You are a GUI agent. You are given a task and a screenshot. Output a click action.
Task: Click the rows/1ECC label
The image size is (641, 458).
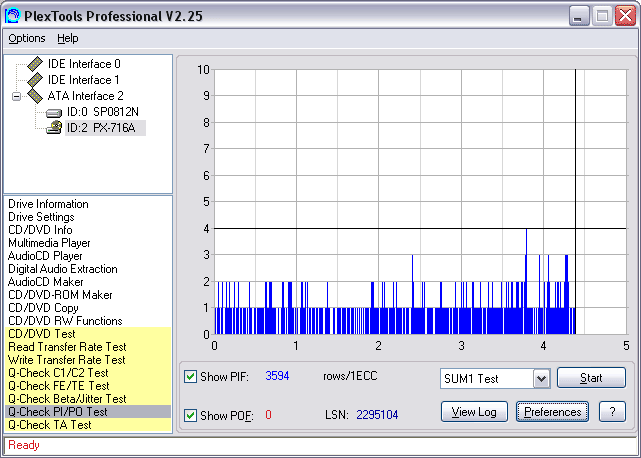[350, 376]
